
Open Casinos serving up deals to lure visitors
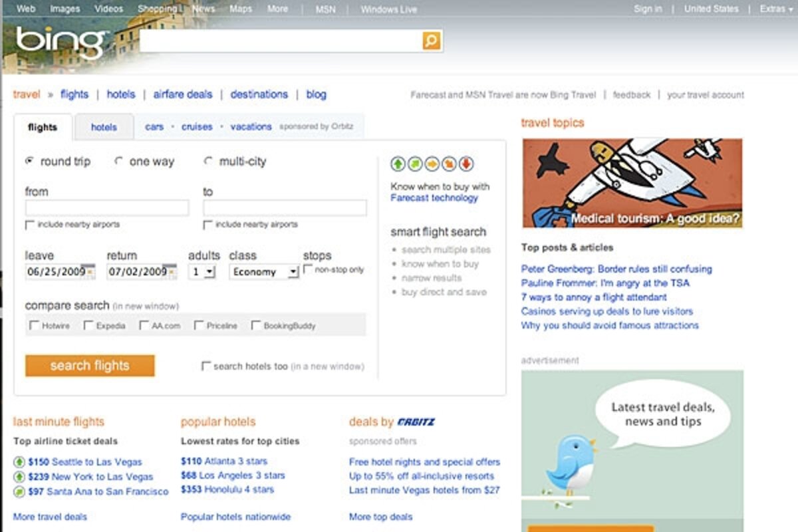tap(607, 311)
